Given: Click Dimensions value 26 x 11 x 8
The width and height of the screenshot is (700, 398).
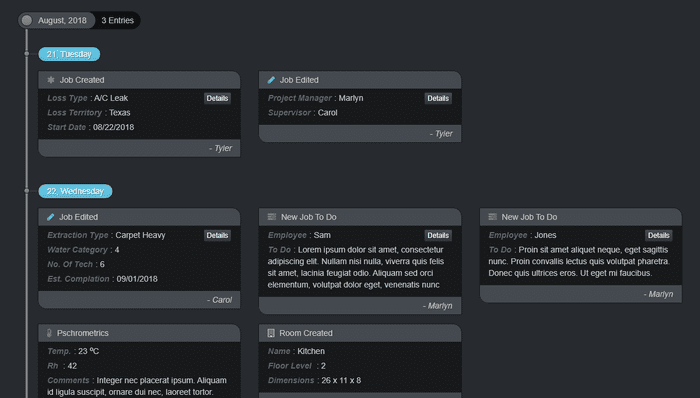Looking at the screenshot, I should [341, 381].
